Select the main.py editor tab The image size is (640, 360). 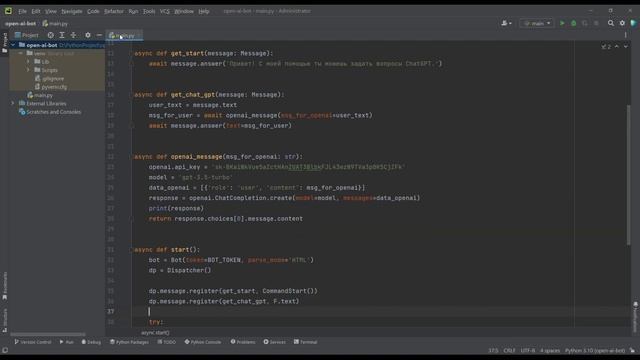point(125,36)
